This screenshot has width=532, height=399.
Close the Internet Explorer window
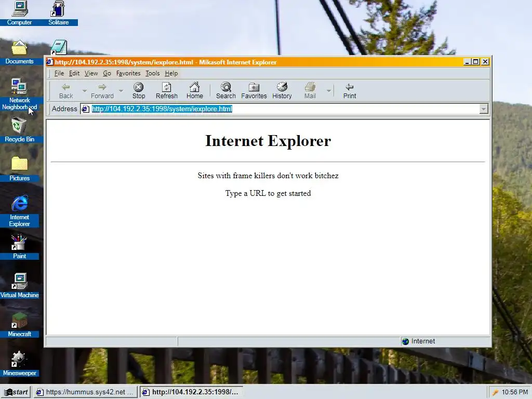click(485, 62)
